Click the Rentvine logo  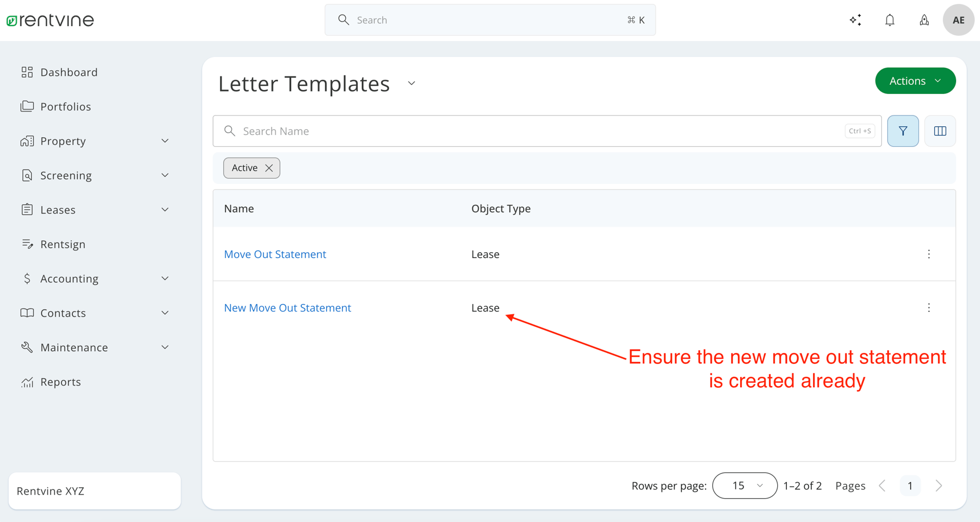[x=50, y=20]
